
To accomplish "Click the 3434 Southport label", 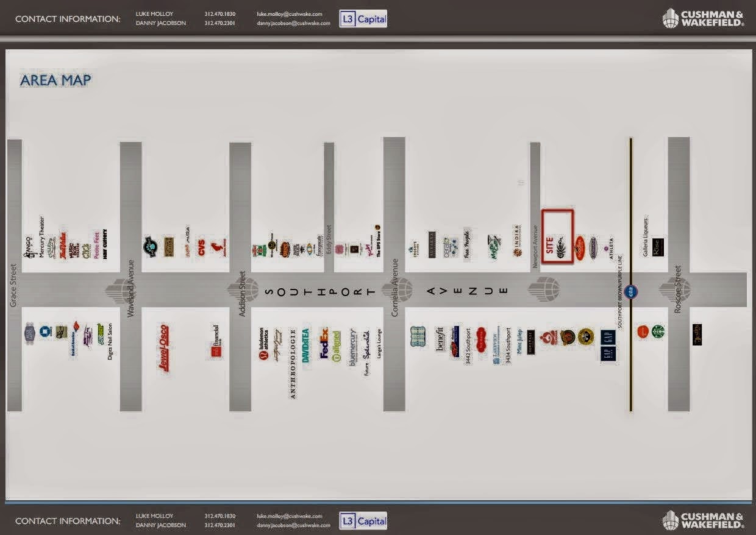I will [508, 346].
